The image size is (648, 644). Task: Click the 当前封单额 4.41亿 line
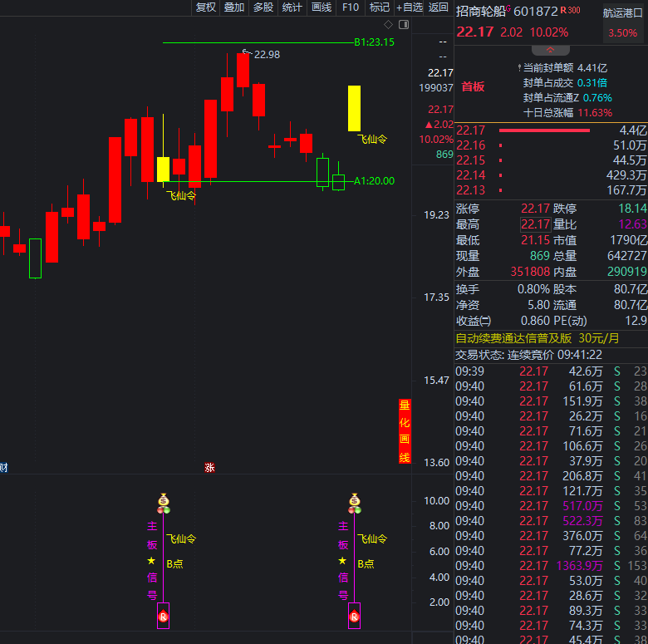tap(565, 68)
